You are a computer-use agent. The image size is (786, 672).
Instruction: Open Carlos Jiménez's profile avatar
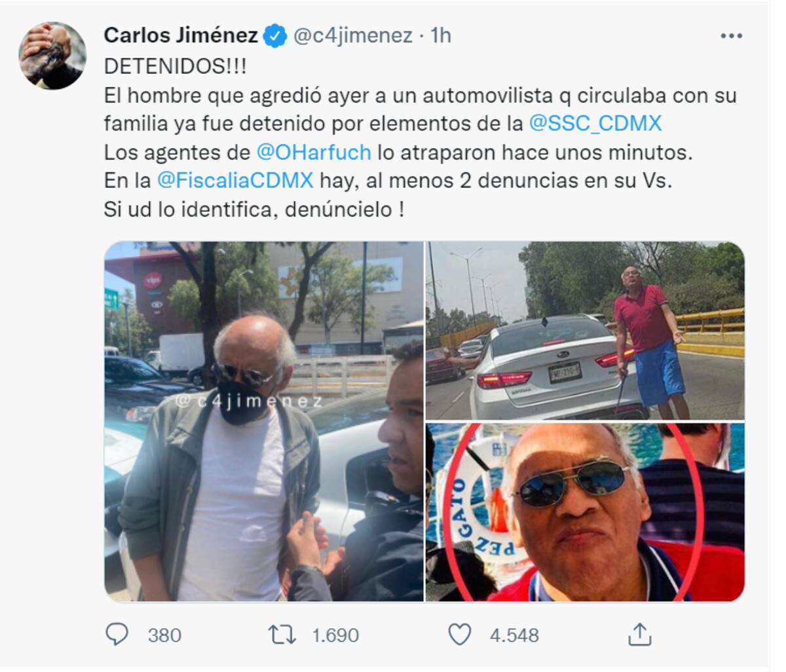point(52,56)
